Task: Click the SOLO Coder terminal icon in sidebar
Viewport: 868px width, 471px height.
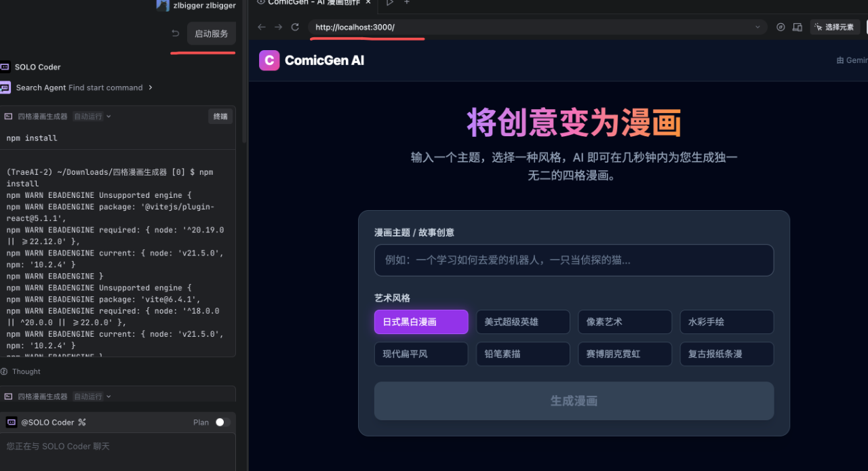Action: pos(6,66)
